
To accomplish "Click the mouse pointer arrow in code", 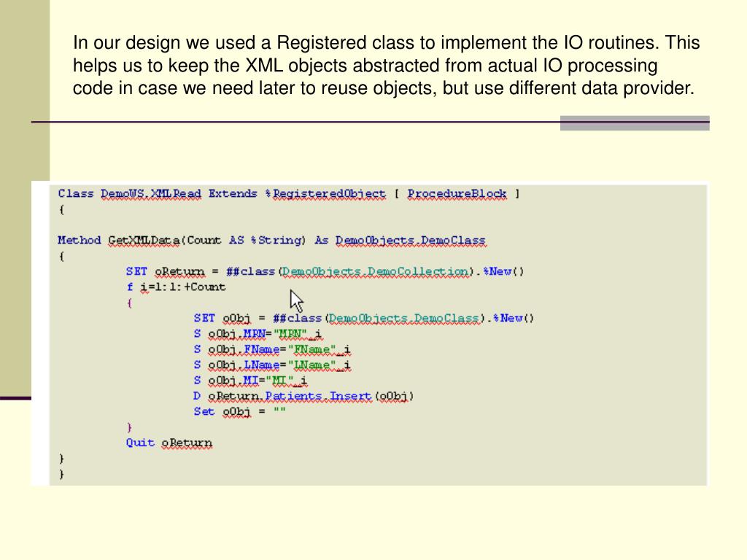I will (x=296, y=300).
